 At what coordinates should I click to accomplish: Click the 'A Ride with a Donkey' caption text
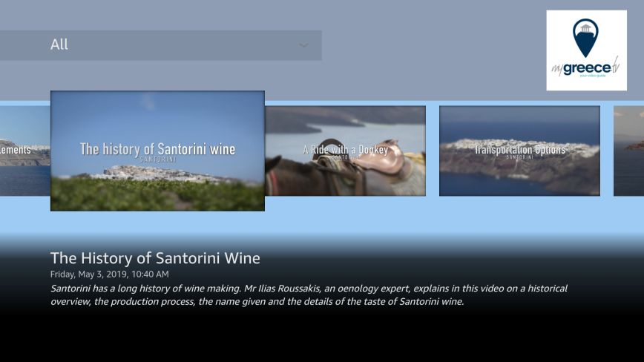[345, 149]
